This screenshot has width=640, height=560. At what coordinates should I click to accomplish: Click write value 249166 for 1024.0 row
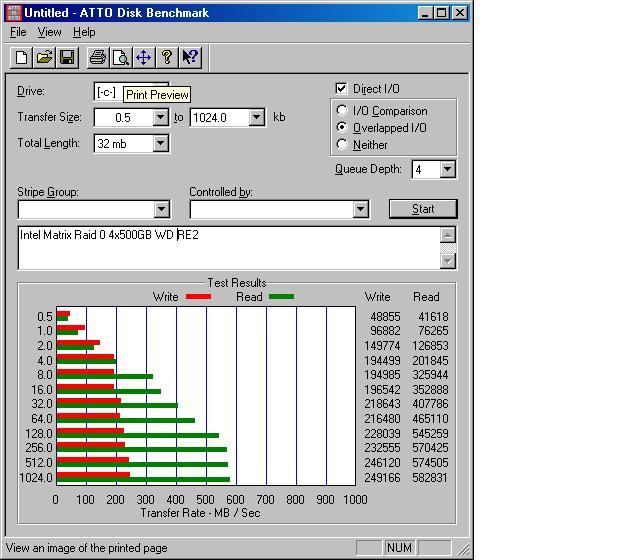[382, 478]
